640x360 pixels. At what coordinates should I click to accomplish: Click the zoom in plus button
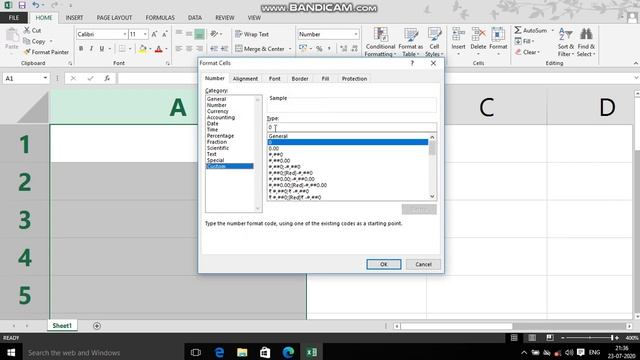point(617,338)
